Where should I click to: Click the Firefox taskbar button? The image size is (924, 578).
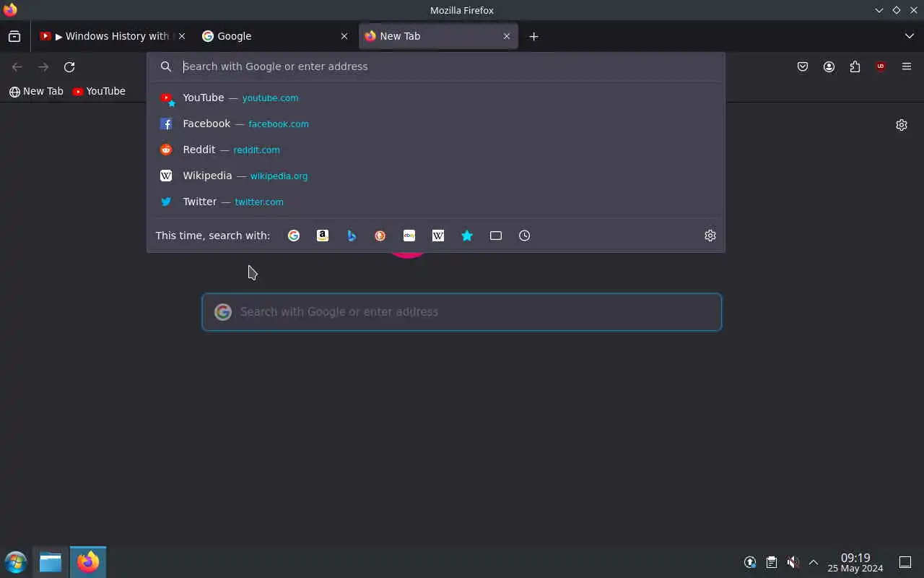(88, 562)
